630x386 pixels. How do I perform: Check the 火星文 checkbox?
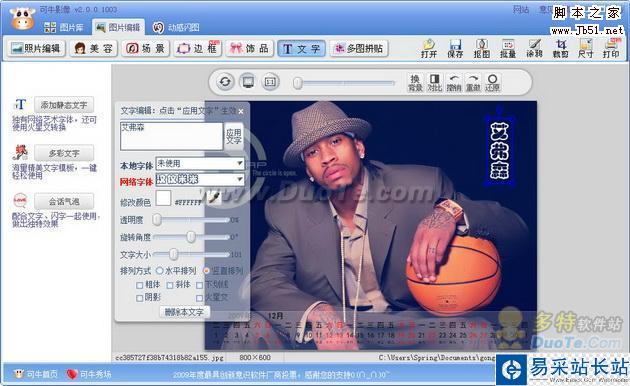(x=199, y=298)
